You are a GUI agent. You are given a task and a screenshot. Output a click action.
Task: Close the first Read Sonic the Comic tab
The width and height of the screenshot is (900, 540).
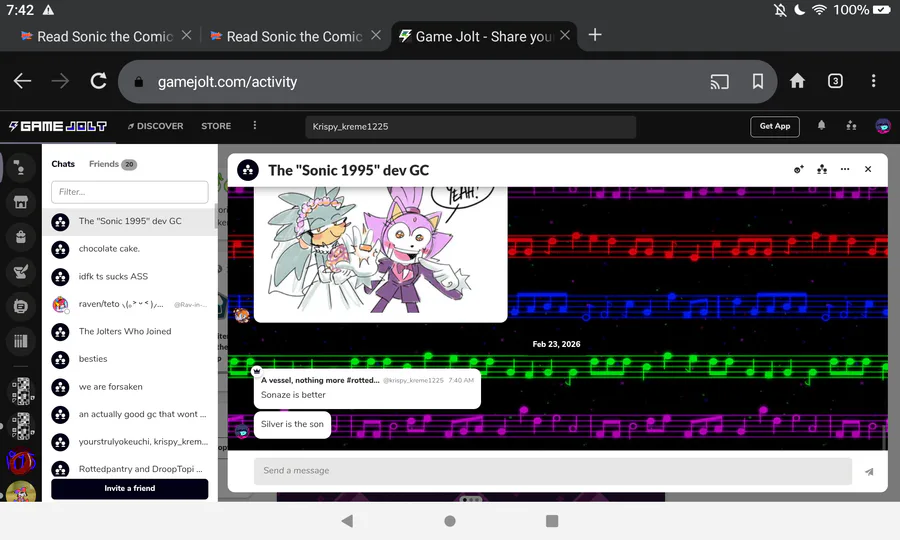(186, 36)
